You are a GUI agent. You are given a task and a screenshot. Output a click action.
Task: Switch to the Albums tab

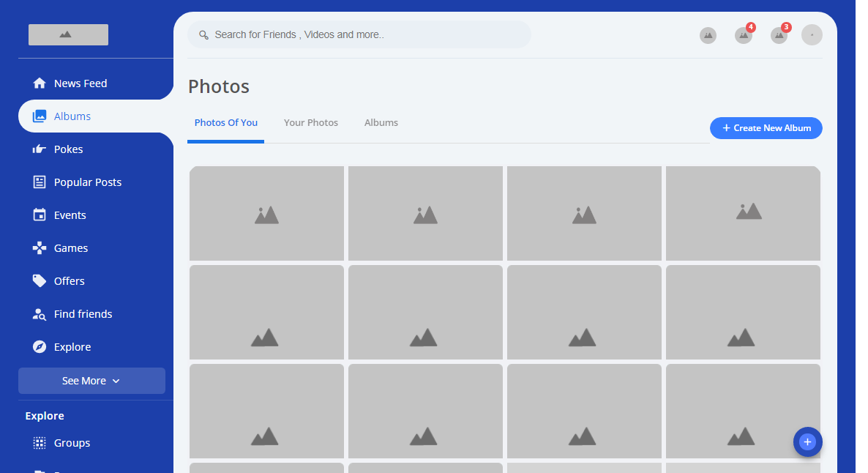coord(381,123)
